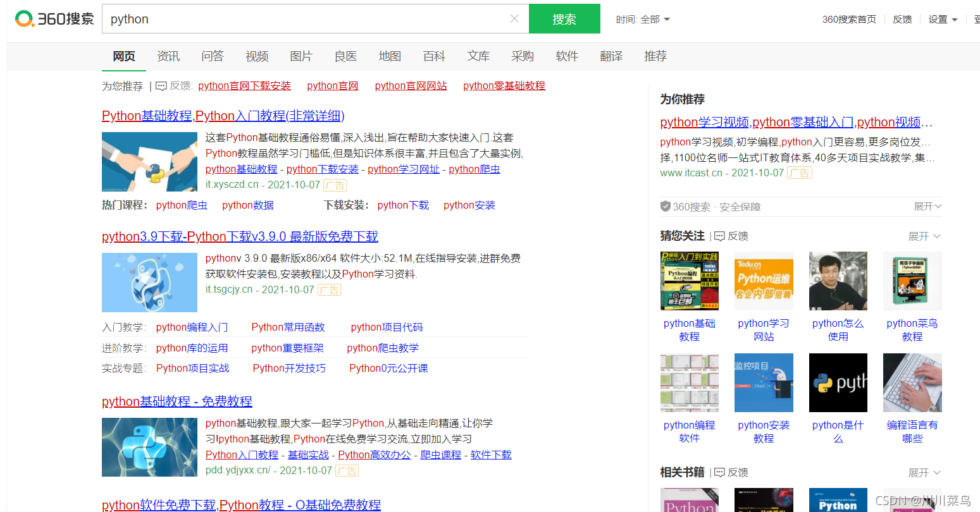Open the python菜鸟教程 thumbnail

point(912,281)
